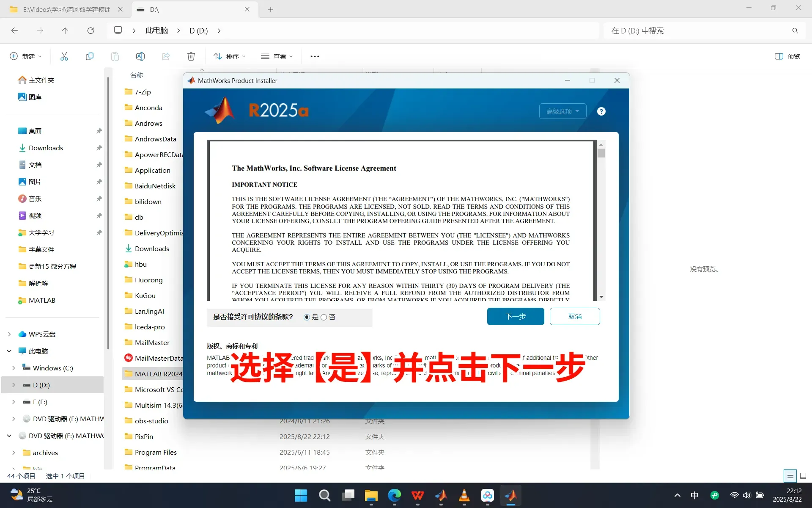Click the Copy icon in toolbar

(x=90, y=56)
